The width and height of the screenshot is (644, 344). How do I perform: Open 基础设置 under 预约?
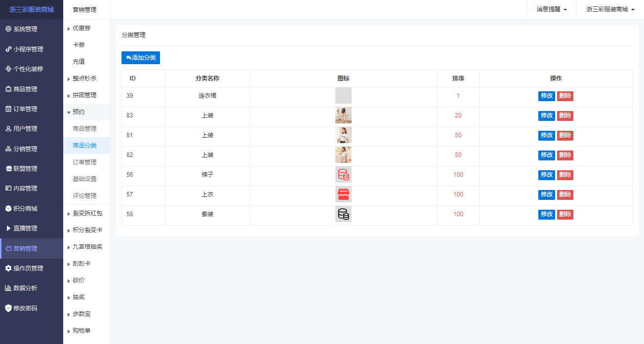click(x=86, y=179)
